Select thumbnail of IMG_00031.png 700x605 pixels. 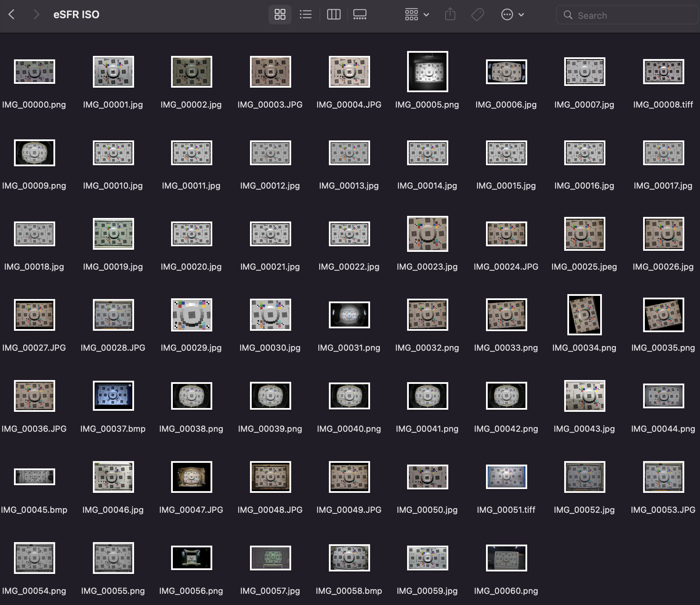[x=349, y=315]
